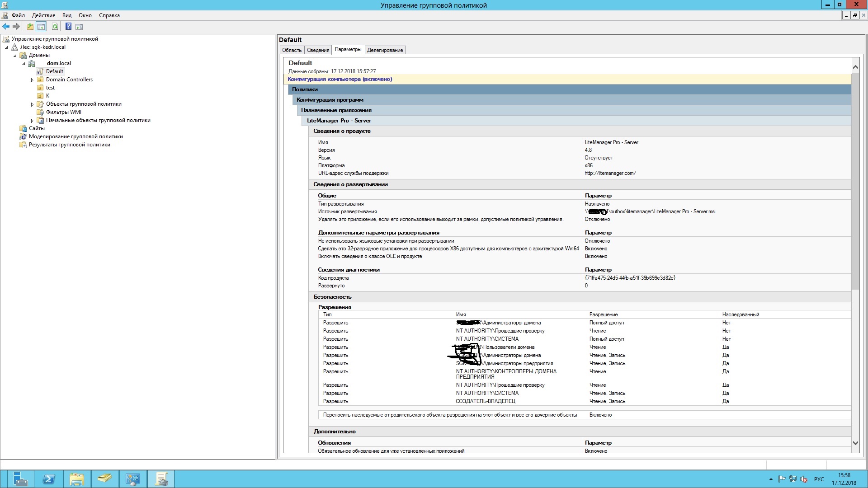868x488 pixels.
Task: Open the Справка menu
Action: pyautogui.click(x=109, y=15)
